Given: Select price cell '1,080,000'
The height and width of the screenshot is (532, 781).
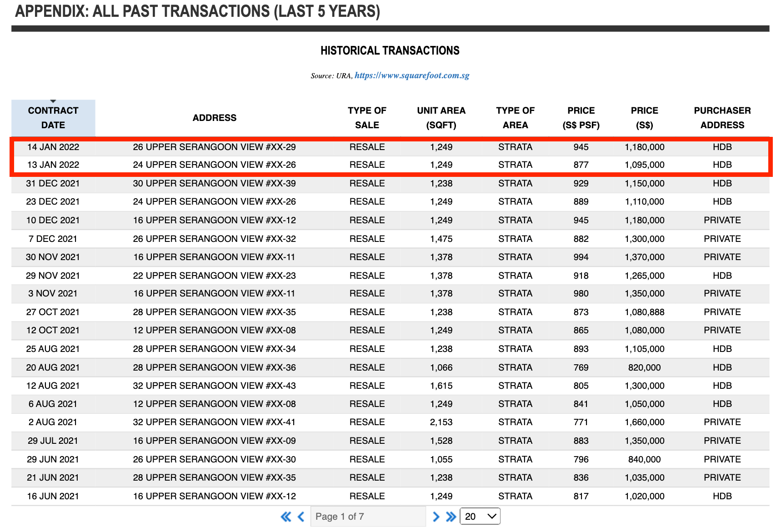Looking at the screenshot, I should coord(645,330).
